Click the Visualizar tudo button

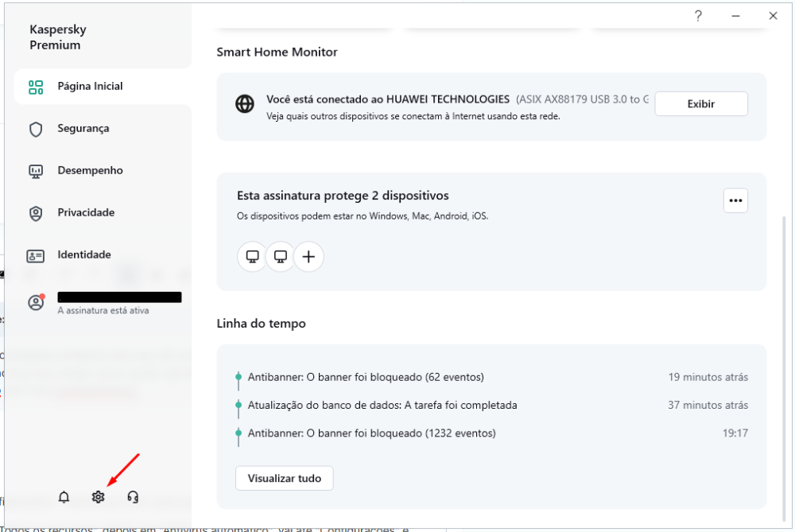pyautogui.click(x=285, y=478)
